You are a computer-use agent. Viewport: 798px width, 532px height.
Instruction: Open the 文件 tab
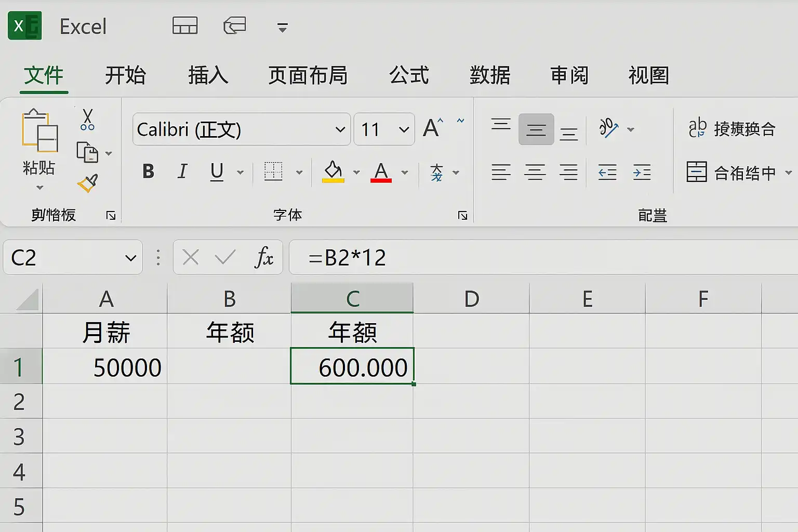44,75
